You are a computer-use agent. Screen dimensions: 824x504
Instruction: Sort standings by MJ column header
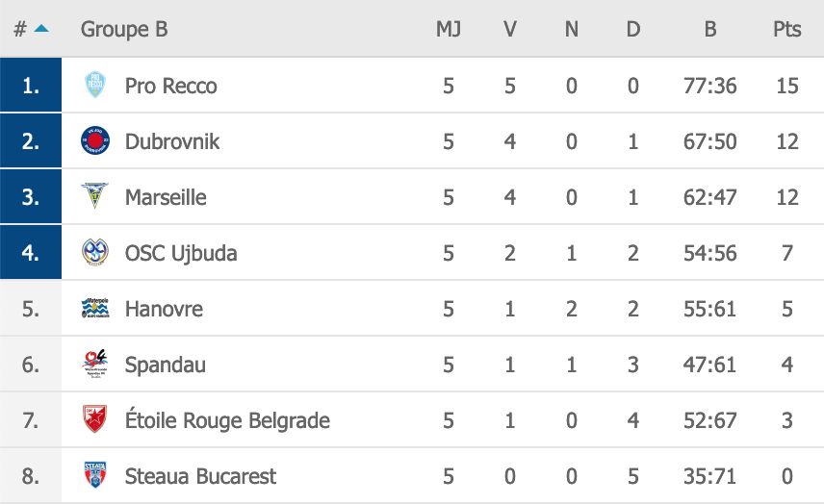pyautogui.click(x=449, y=29)
